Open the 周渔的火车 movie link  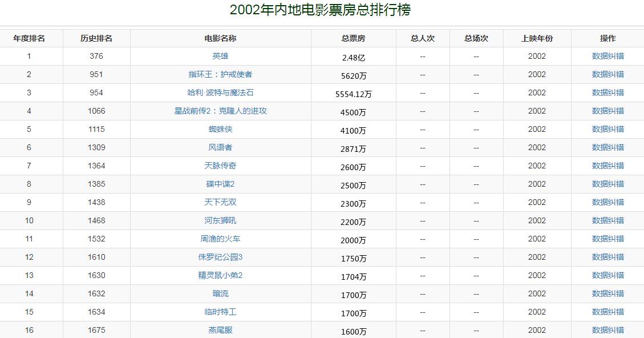pyautogui.click(x=220, y=239)
